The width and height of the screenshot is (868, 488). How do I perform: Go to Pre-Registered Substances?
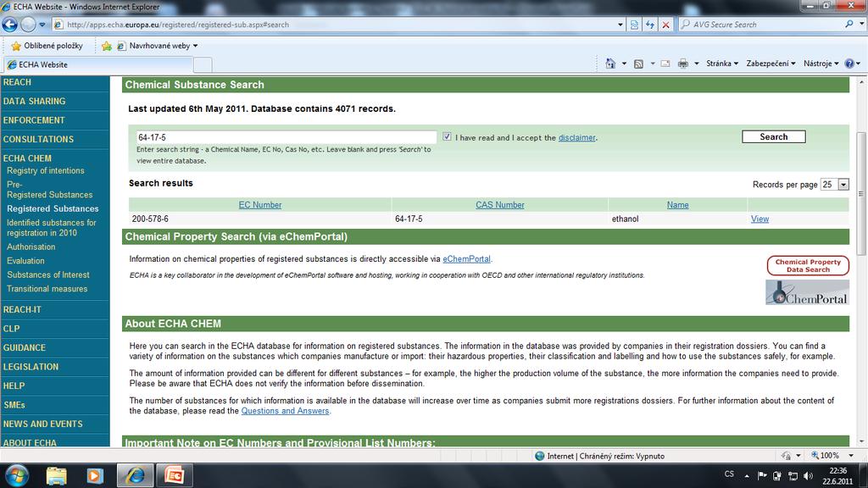49,190
